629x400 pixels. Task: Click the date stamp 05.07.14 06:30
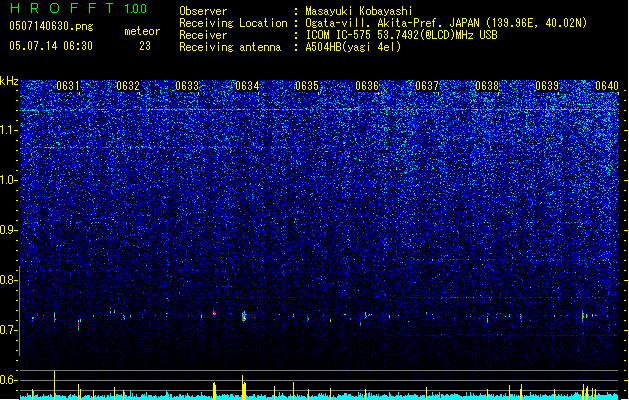[x=51, y=46]
